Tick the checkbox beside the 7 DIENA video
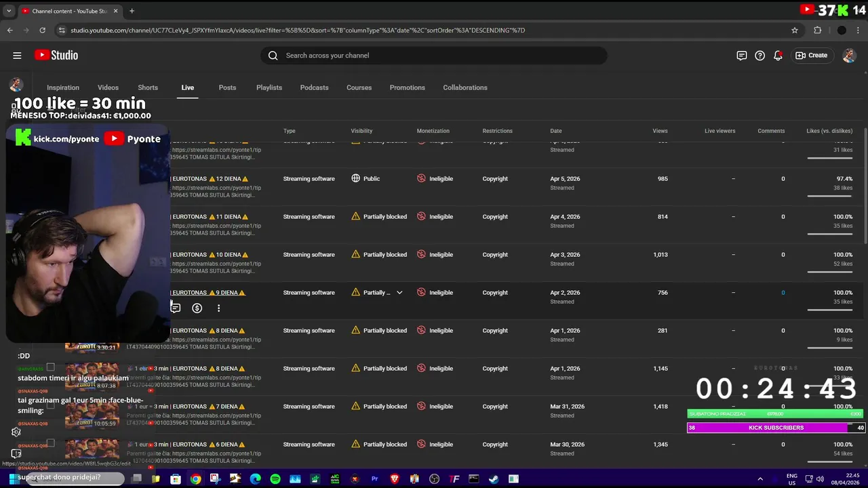The height and width of the screenshot is (488, 868). pyautogui.click(x=50, y=405)
